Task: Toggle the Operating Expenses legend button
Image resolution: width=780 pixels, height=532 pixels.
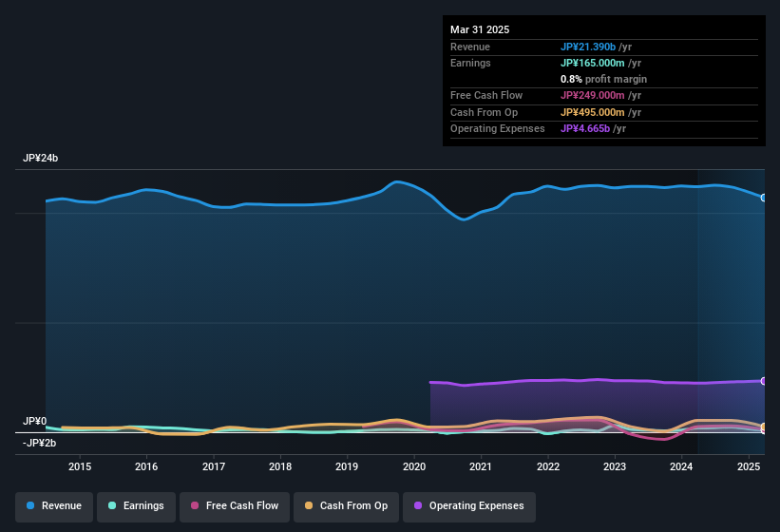Action: [468, 506]
